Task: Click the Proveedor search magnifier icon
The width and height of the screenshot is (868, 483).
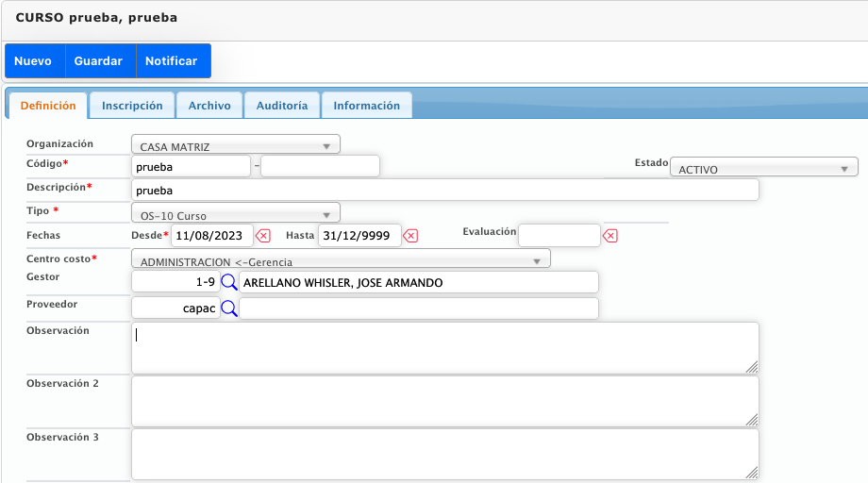Action: click(229, 308)
